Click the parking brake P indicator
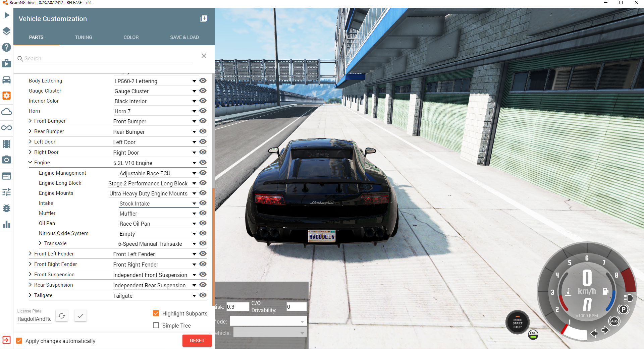 pyautogui.click(x=624, y=309)
